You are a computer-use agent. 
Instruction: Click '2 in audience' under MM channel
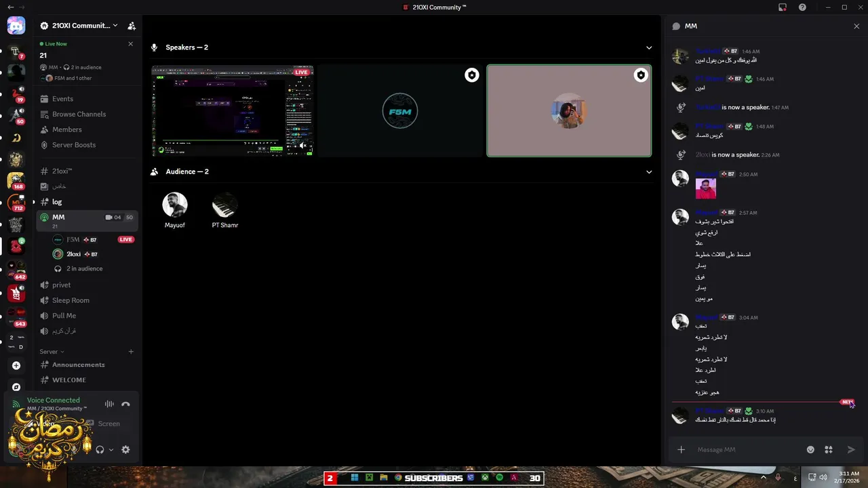[84, 269]
